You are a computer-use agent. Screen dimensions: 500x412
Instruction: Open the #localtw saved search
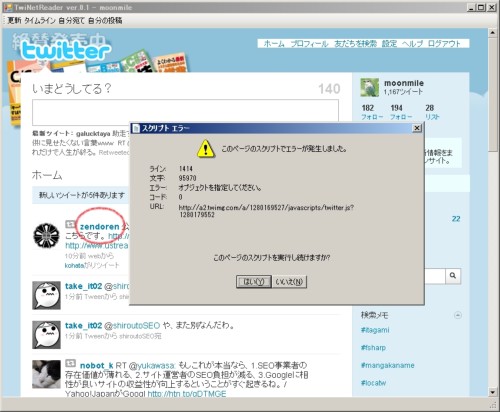pyautogui.click(x=373, y=383)
